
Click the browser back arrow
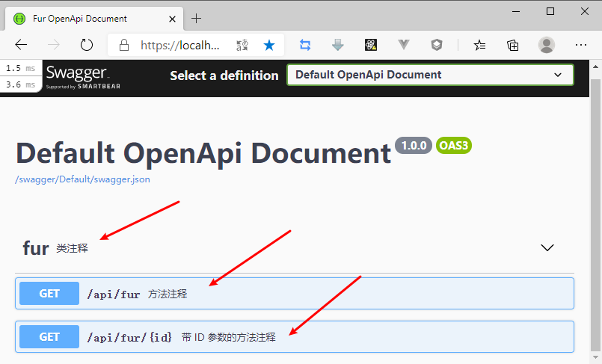(x=21, y=45)
